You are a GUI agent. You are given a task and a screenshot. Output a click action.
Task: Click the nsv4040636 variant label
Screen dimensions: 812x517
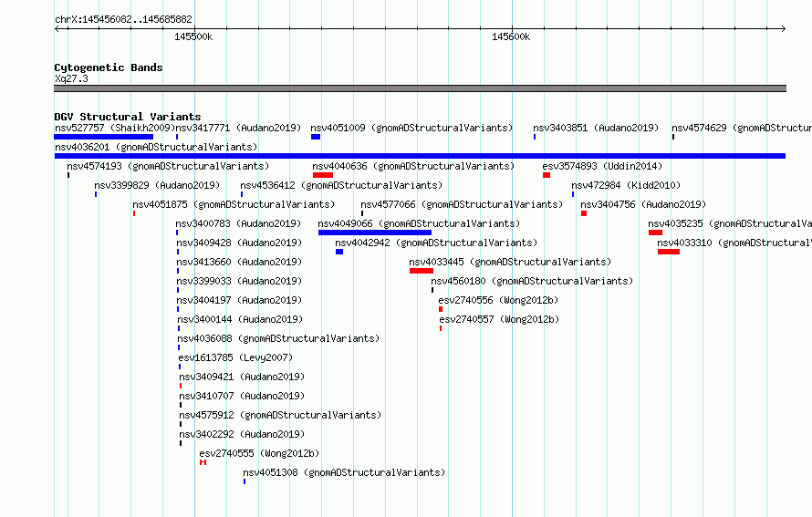(x=413, y=166)
